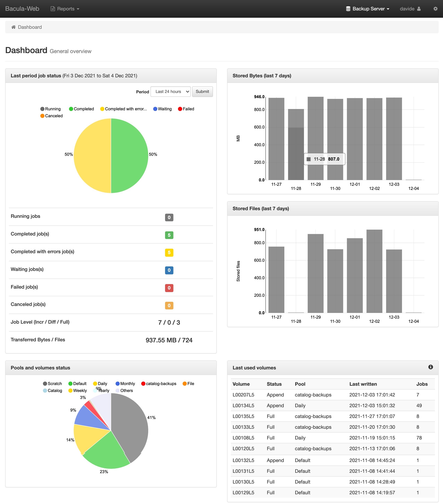Click the green Completed pie slice
This screenshot has width=443, height=504.
click(129, 156)
